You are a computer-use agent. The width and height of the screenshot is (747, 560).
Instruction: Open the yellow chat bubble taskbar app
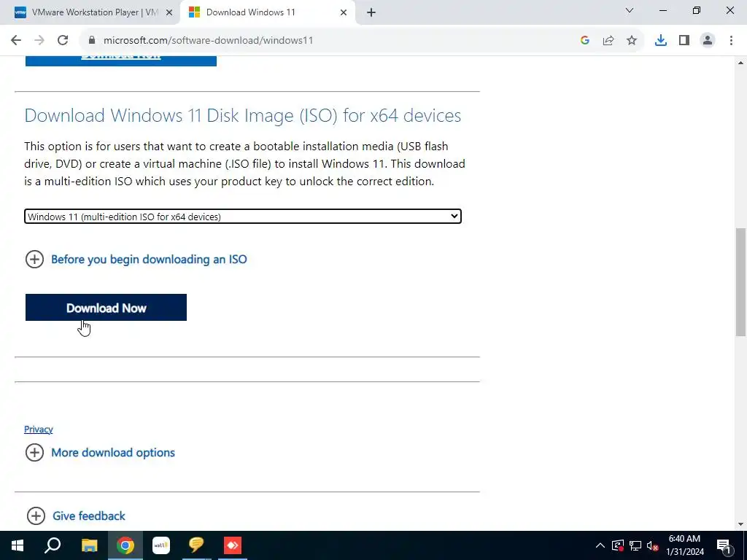pyautogui.click(x=196, y=545)
